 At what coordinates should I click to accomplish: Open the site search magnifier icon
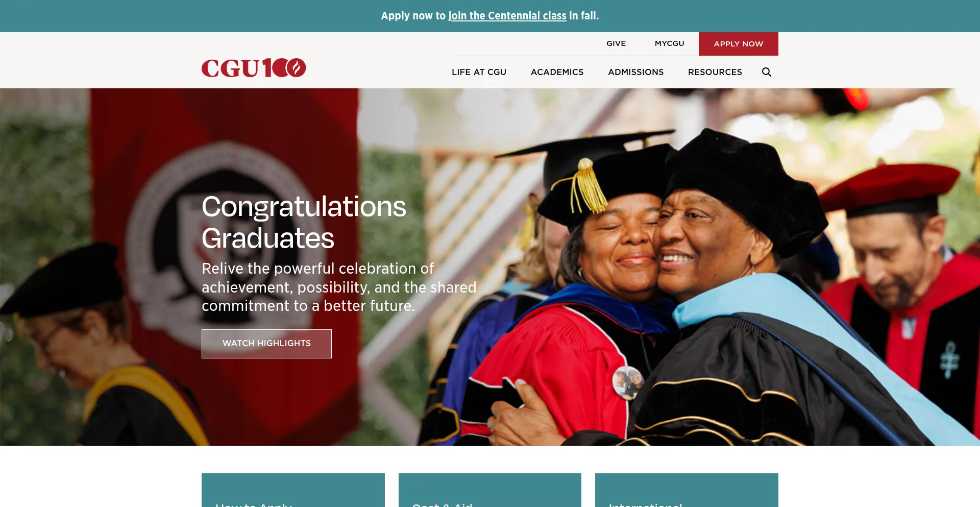coord(766,72)
